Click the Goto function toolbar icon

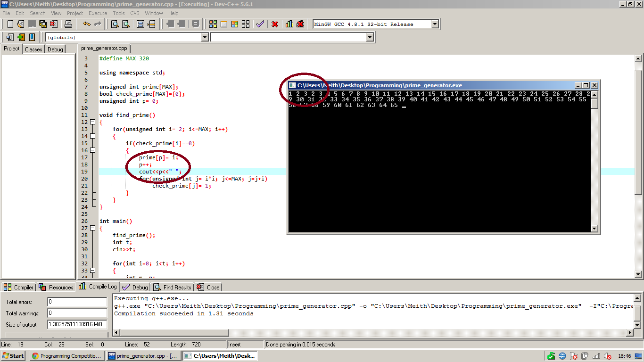[x=140, y=24]
